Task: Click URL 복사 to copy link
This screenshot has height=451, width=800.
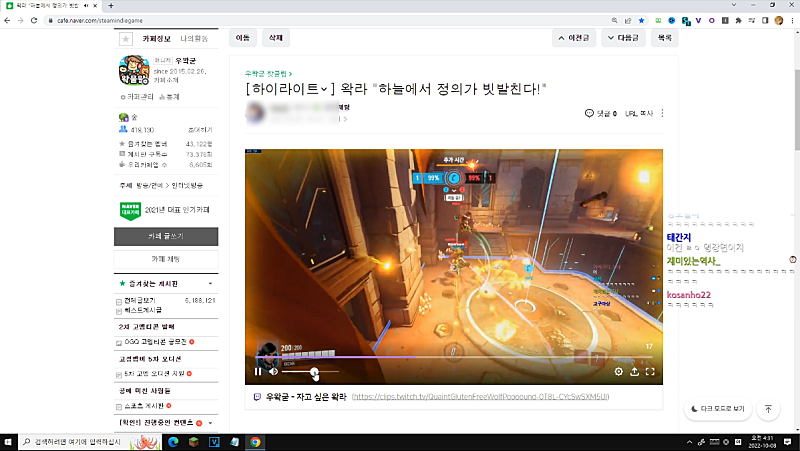Action: point(639,113)
